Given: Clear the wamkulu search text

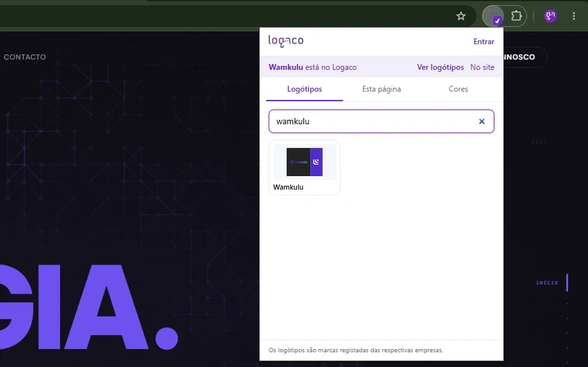Looking at the screenshot, I should pos(482,121).
